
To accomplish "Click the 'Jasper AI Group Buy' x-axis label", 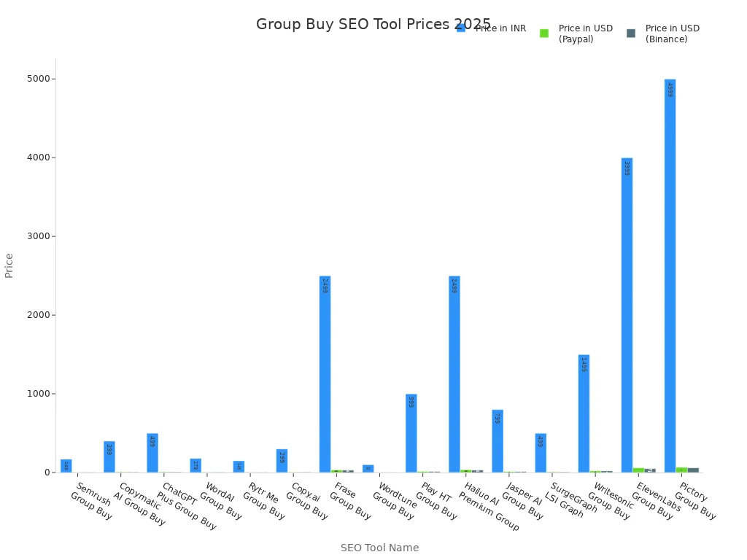I will point(522,501).
